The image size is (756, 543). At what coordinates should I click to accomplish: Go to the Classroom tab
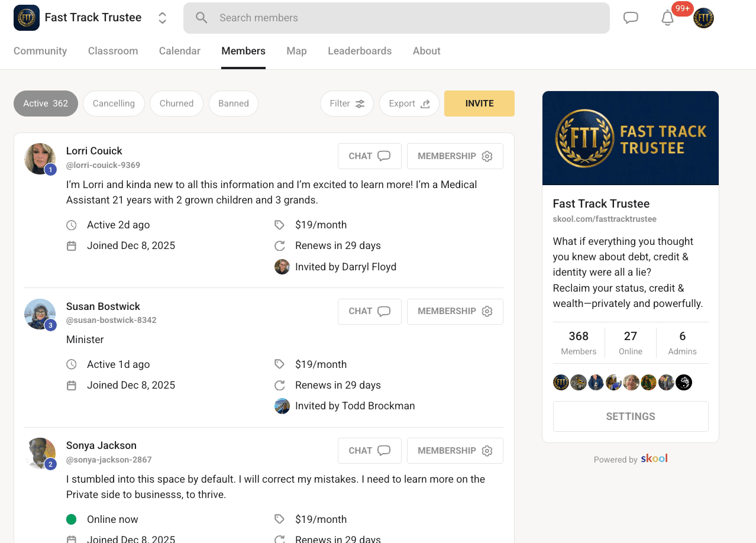coord(113,51)
